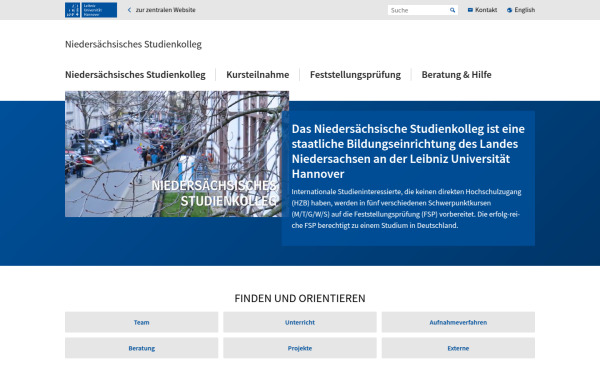
Task: Click the Leibniz Universität Hannover logo
Action: (x=91, y=10)
